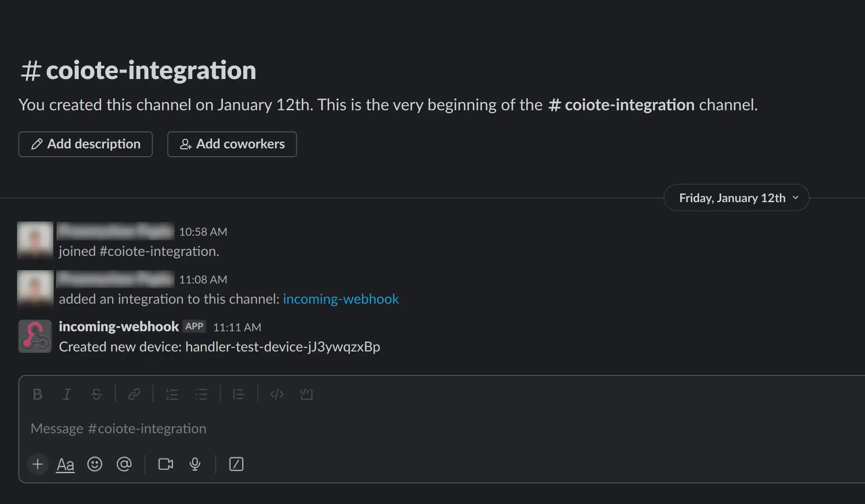The width and height of the screenshot is (865, 504).
Task: Open slash shortcuts menu
Action: 236,464
